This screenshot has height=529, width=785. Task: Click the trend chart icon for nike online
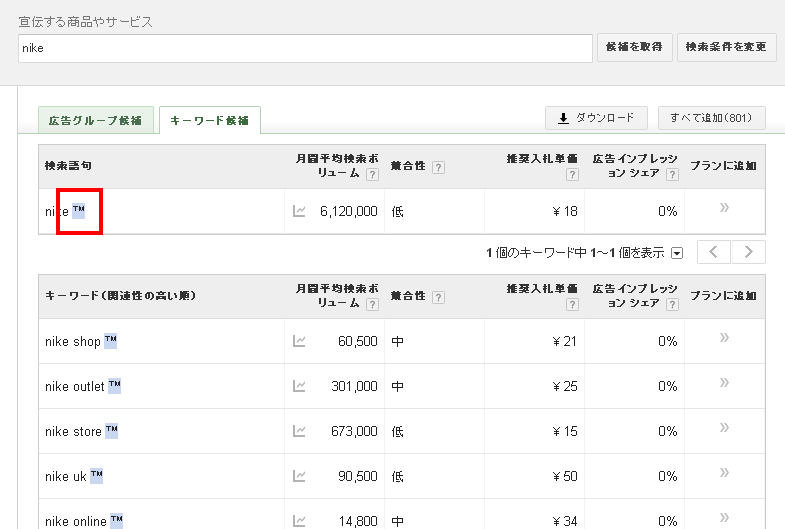pyautogui.click(x=299, y=521)
